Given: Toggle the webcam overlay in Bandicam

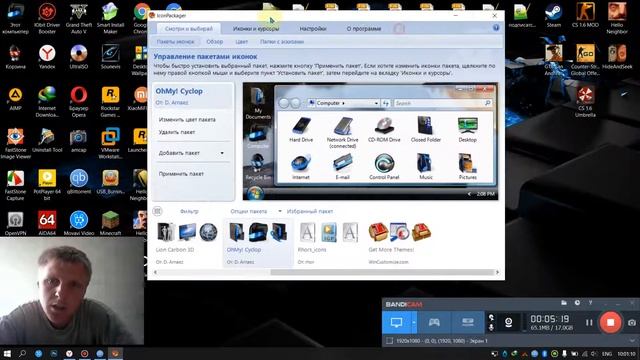Looking at the screenshot, I should coord(508,322).
